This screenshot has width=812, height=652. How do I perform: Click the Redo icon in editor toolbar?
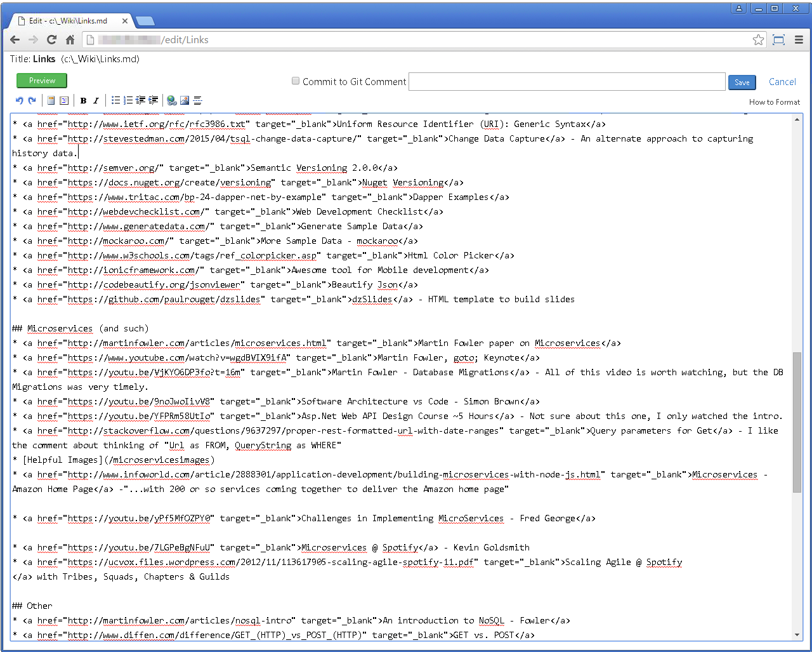[x=32, y=100]
